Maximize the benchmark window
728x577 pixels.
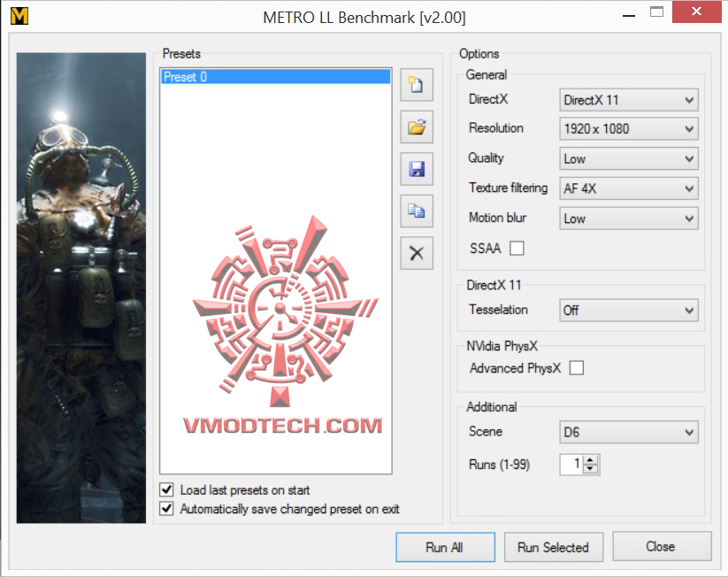click(x=656, y=12)
